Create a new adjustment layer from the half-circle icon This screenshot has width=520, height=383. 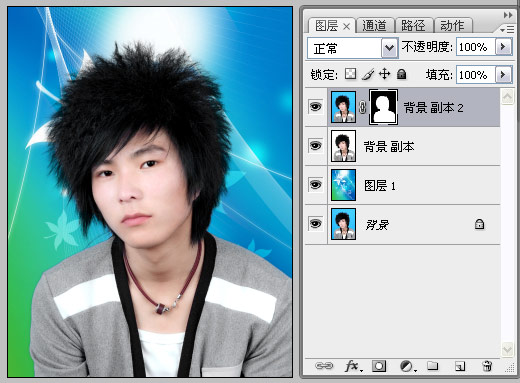pos(408,366)
